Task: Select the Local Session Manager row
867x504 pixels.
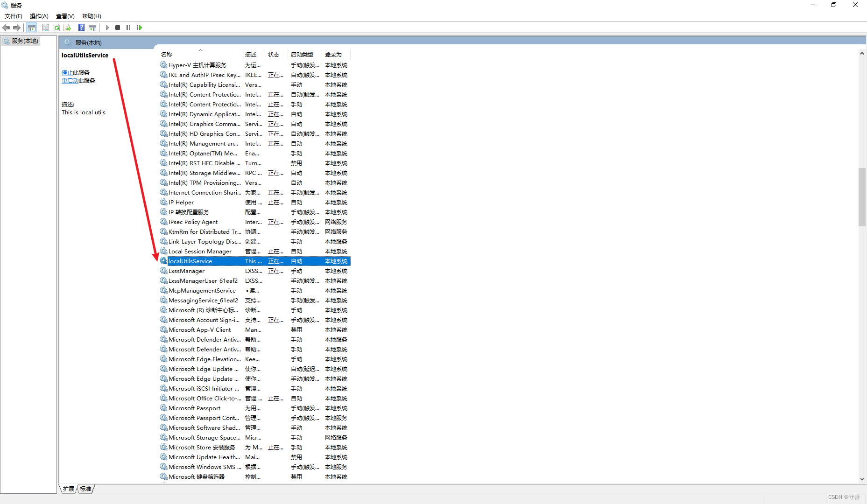Action: click(x=254, y=252)
